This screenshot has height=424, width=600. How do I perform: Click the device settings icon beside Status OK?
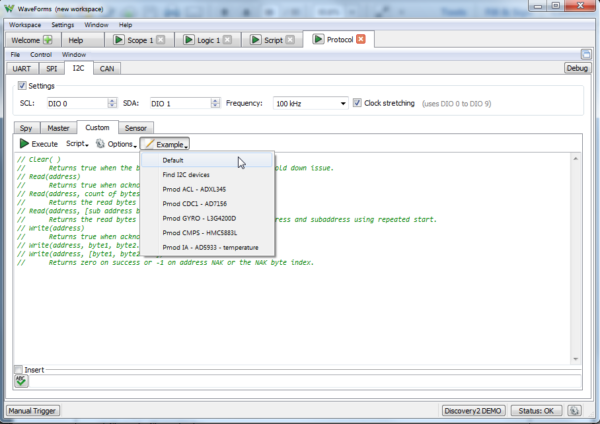574,411
